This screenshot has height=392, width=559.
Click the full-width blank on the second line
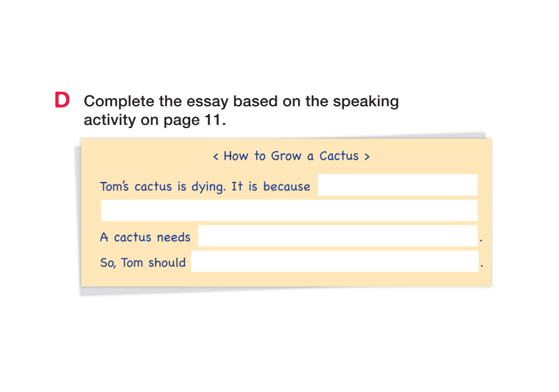pos(289,210)
